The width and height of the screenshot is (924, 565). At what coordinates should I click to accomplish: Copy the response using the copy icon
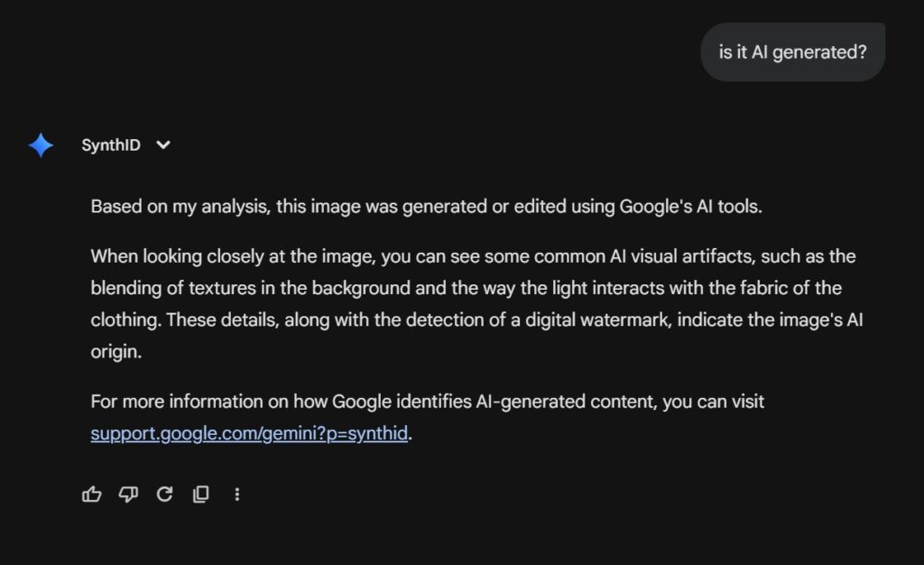click(x=200, y=494)
